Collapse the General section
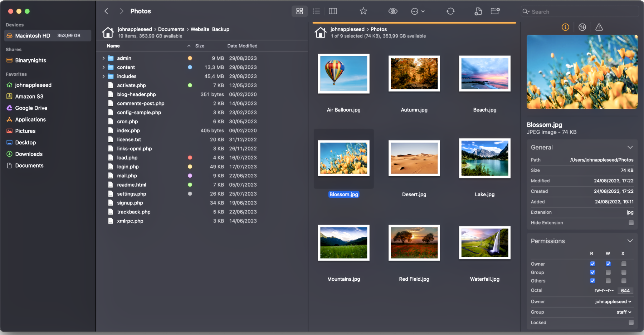The image size is (644, 335). pos(630,147)
